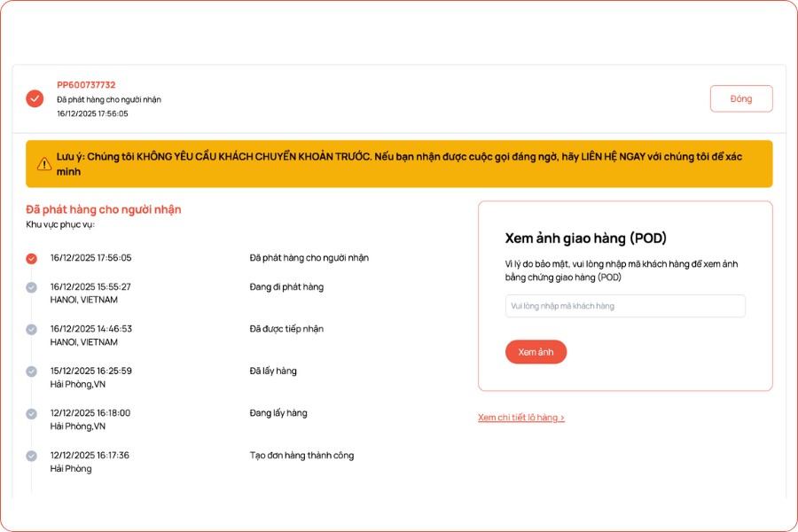The width and height of the screenshot is (798, 532).
Task: Open Xem chi tiết lô hàng link
Action: point(522,417)
